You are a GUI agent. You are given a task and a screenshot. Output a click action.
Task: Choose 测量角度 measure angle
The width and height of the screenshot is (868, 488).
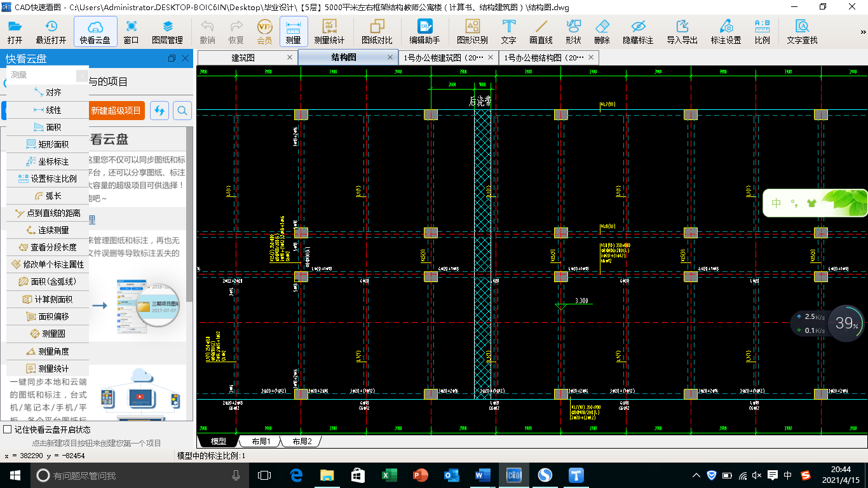(x=48, y=351)
